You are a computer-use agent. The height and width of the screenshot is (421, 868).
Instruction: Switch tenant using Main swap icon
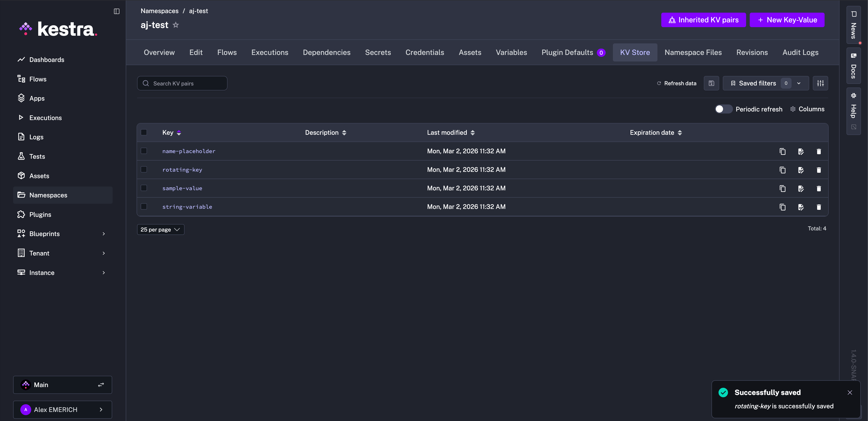click(x=101, y=385)
